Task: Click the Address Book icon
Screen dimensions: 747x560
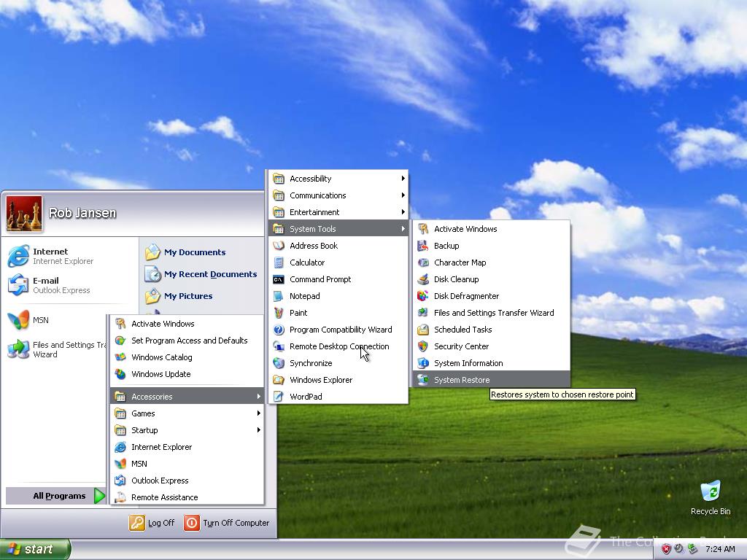Action: tap(279, 246)
